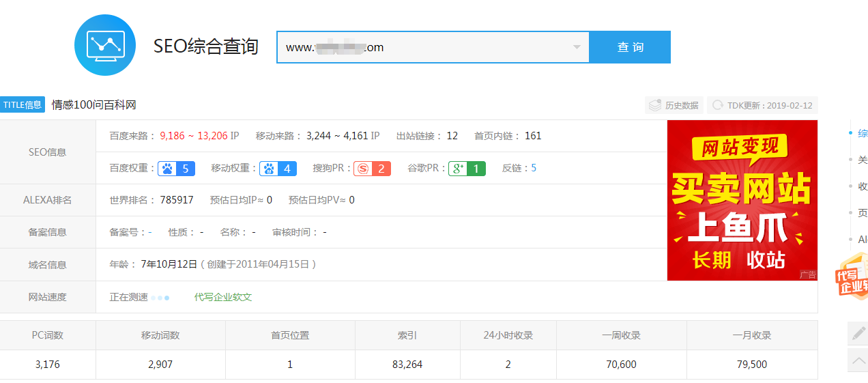Click the mobile Baidu paw icon for 移动权重

pos(270,169)
